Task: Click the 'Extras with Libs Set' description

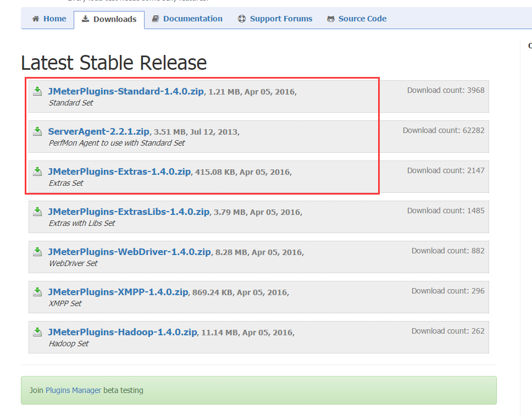Action: click(x=82, y=223)
